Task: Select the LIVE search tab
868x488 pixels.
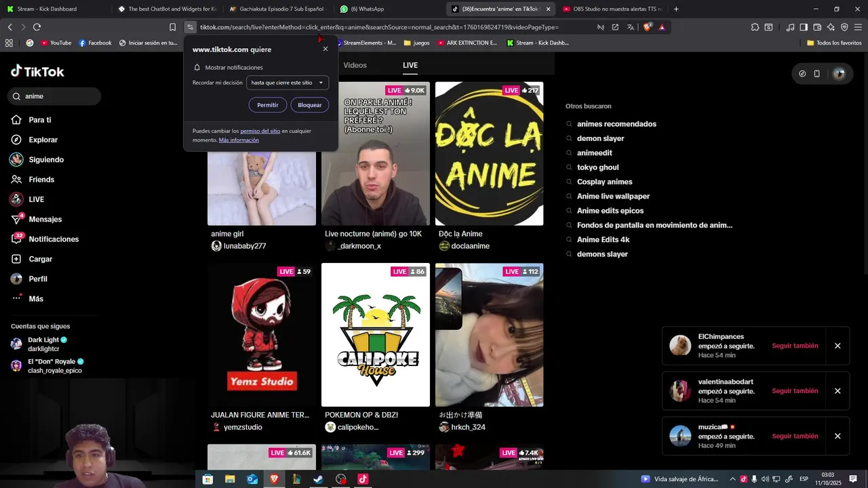Action: 410,65
